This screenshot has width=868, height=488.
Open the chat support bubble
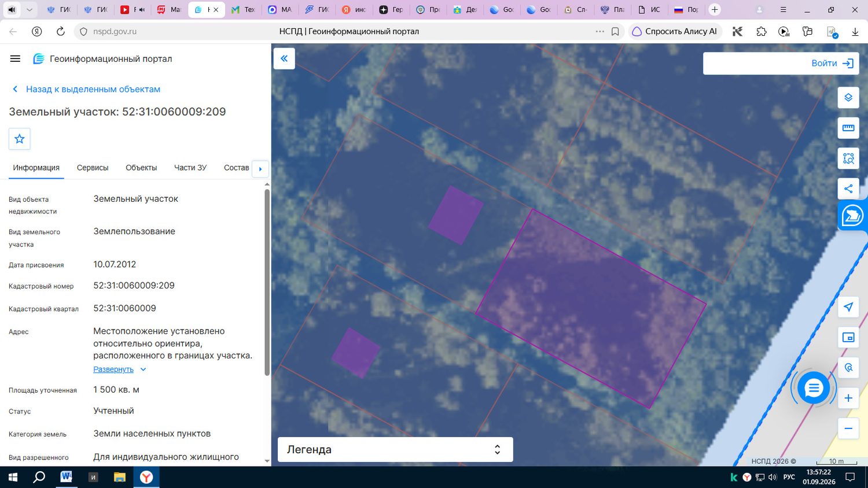coord(813,388)
